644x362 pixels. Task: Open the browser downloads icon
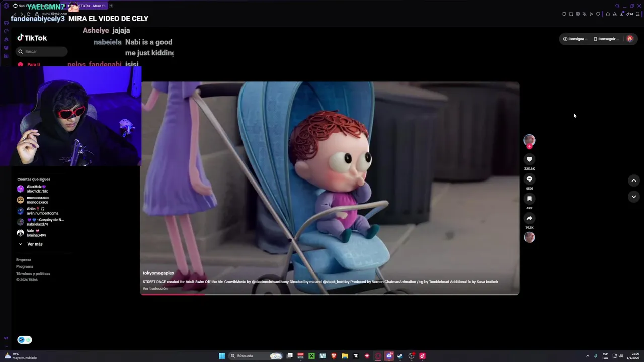tap(621, 14)
